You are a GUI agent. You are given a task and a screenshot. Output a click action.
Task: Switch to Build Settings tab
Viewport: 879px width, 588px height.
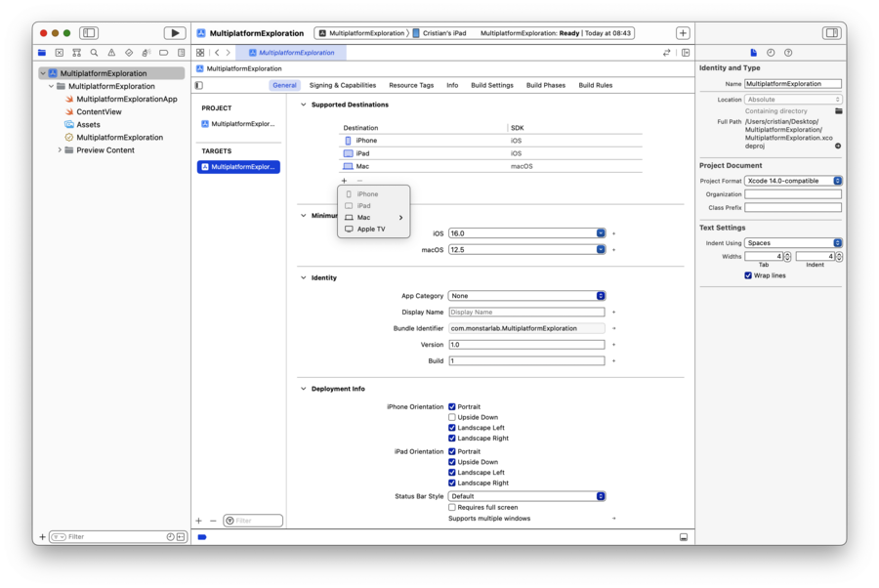[x=492, y=85]
